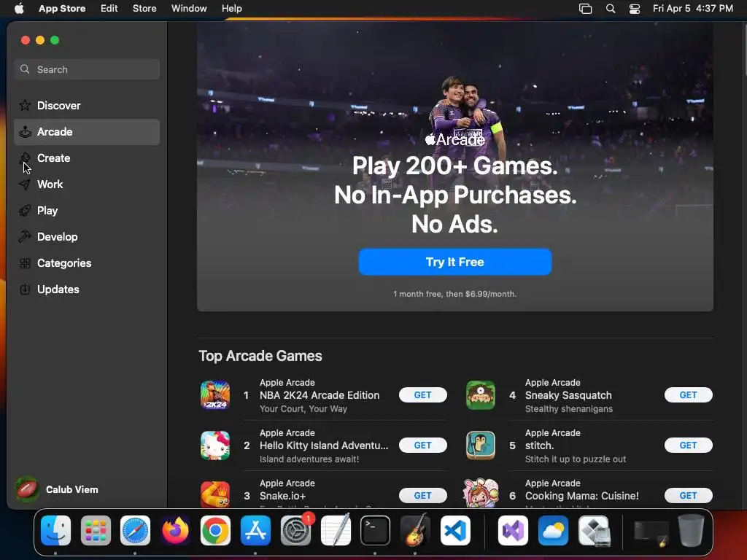Get Cooking Mama: Cuisine!
Screen dimensions: 747x560
point(688,496)
